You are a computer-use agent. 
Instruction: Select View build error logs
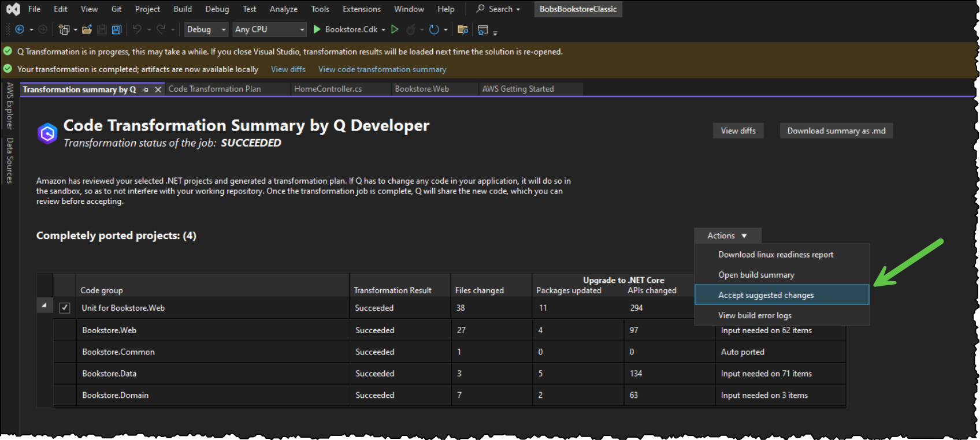point(782,315)
